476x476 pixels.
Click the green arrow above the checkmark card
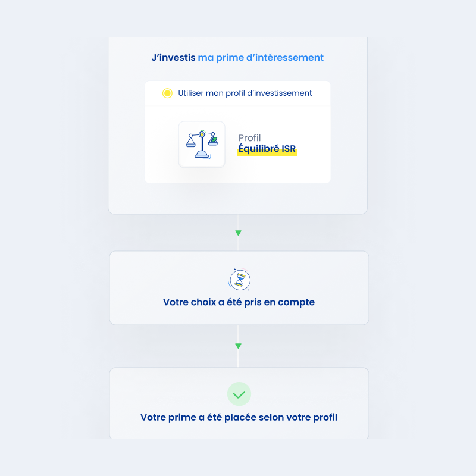[x=238, y=346]
